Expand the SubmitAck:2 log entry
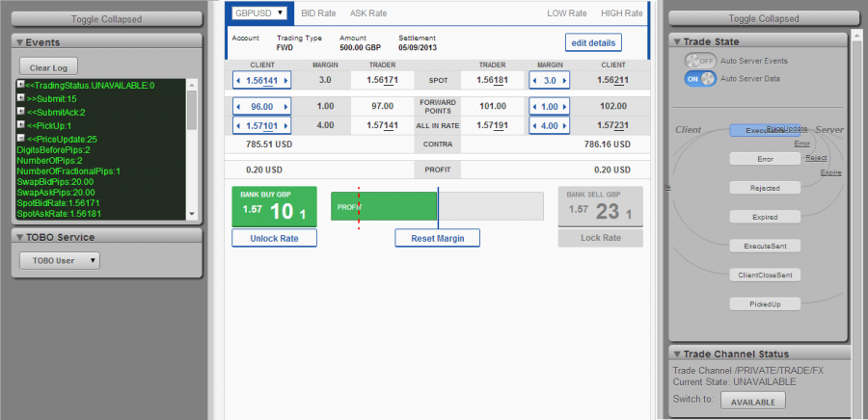The image size is (868, 420). (20, 111)
